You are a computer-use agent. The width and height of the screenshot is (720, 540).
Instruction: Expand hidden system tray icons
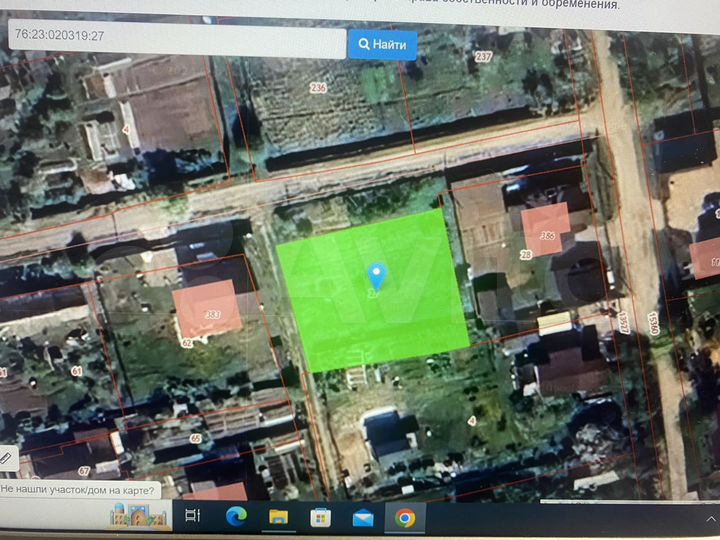(x=710, y=519)
